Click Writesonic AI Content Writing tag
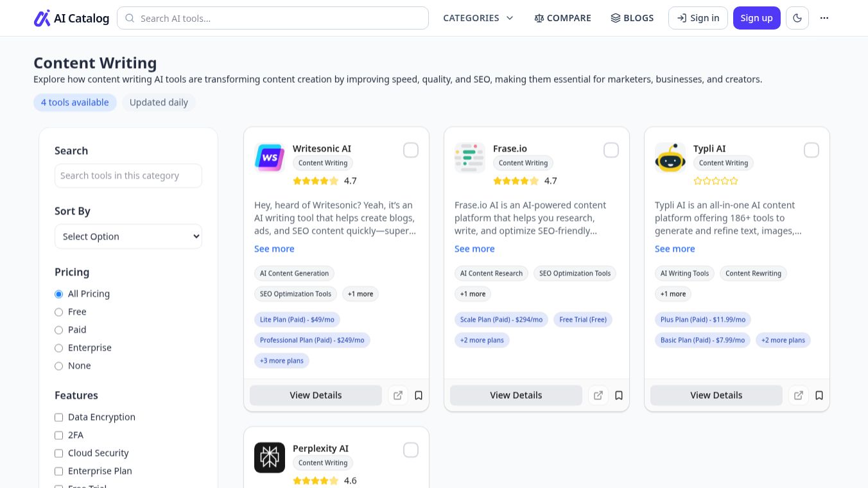The image size is (868, 488). [x=323, y=163]
